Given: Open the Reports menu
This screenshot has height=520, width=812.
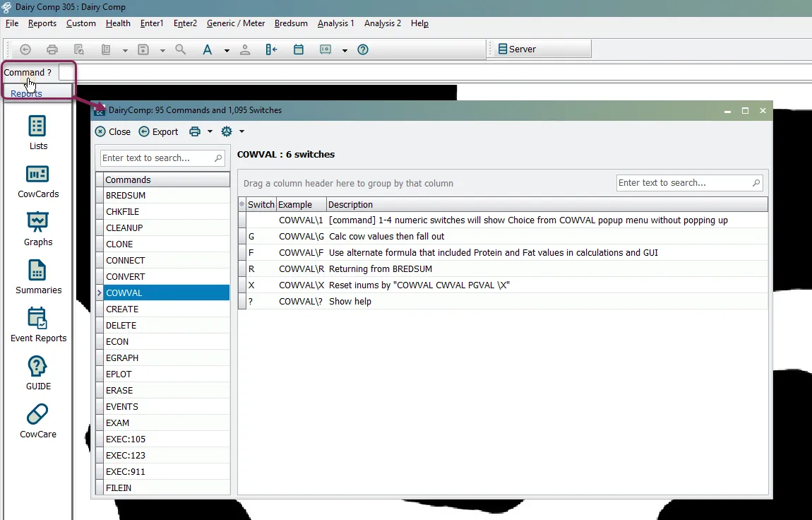Looking at the screenshot, I should point(42,23).
